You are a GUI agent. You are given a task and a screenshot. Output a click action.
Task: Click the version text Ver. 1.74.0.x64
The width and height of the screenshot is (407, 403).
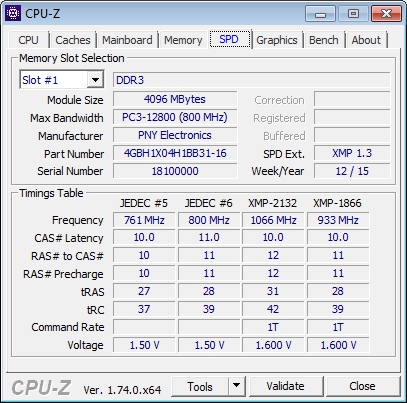pyautogui.click(x=122, y=390)
